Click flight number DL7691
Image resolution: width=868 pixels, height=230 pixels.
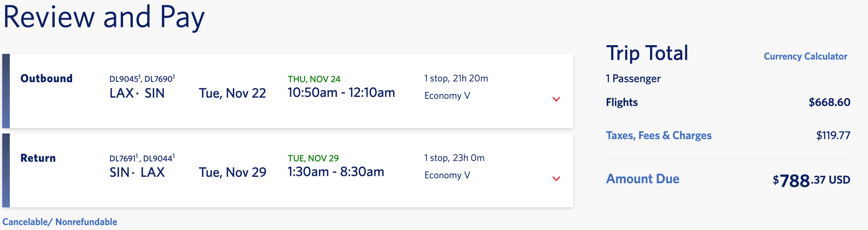click(123, 158)
